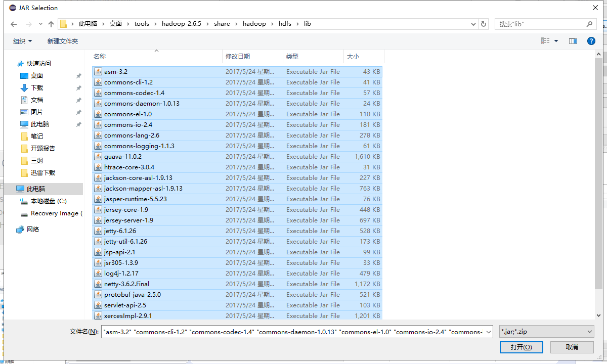The image size is (607, 364).
Task: Close the JAR Selection dialog
Action: 595,8
